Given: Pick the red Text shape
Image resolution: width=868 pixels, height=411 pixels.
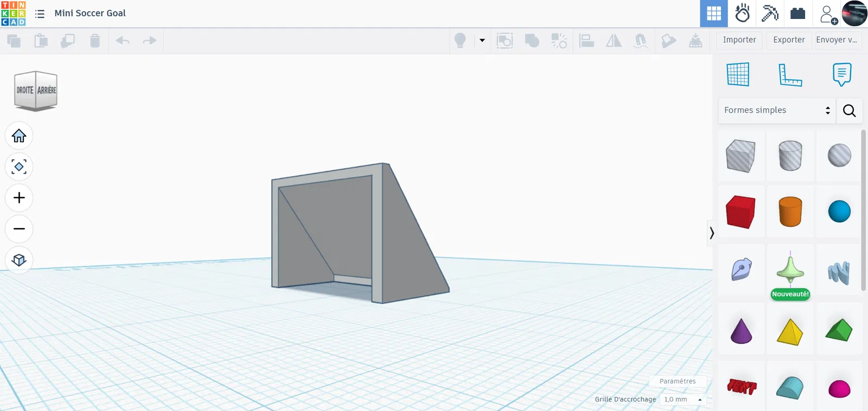Looking at the screenshot, I should pyautogui.click(x=741, y=387).
